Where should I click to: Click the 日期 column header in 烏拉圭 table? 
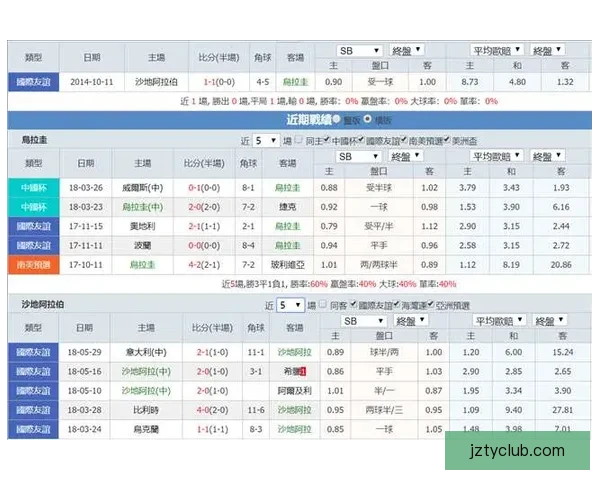point(86,163)
